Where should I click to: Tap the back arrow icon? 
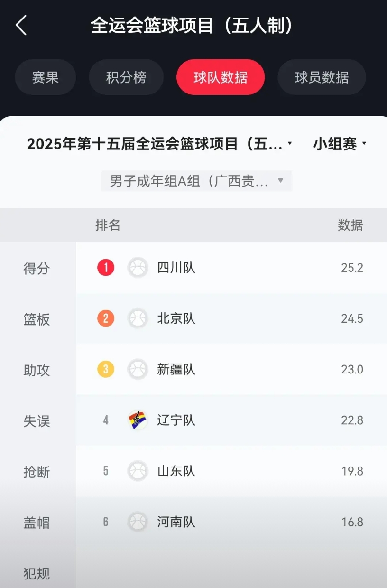(21, 25)
